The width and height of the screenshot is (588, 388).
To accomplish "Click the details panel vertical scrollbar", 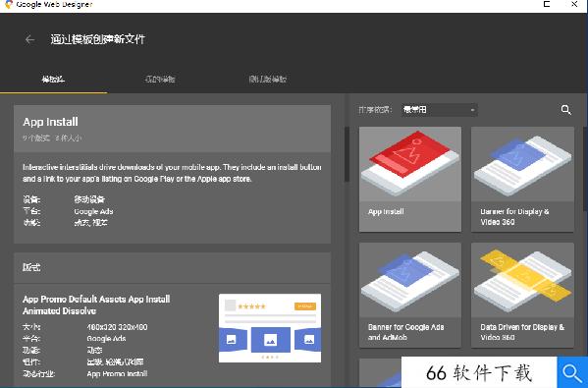I will [x=347, y=154].
